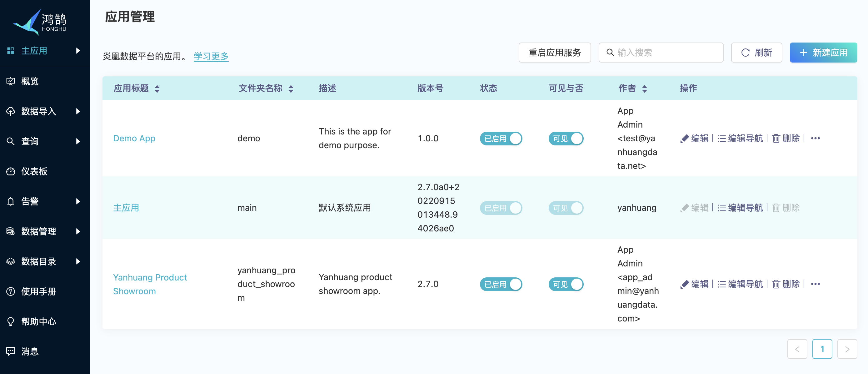Image resolution: width=868 pixels, height=374 pixels.
Task: Click the 数据导入 cloud upload icon
Action: pyautogui.click(x=11, y=111)
